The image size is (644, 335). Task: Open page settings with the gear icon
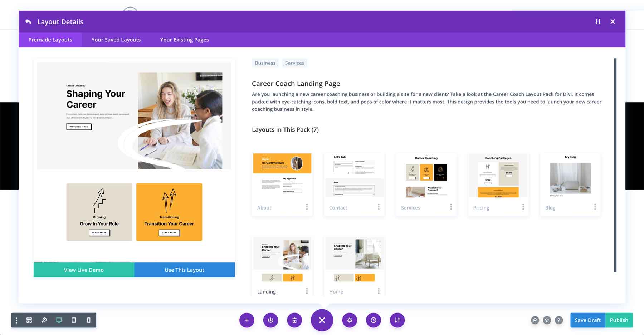tap(350, 320)
